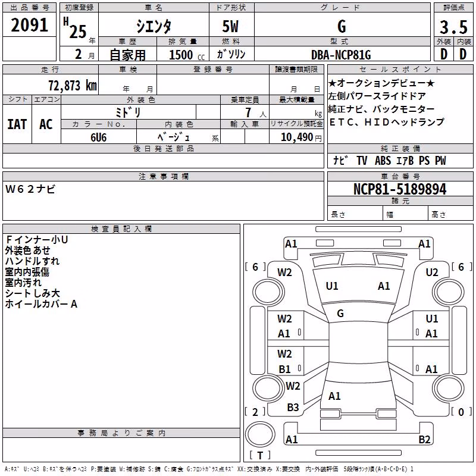Screen dimensions: 476x476
Task: Select the car name シエンタ
Action: 154,26
